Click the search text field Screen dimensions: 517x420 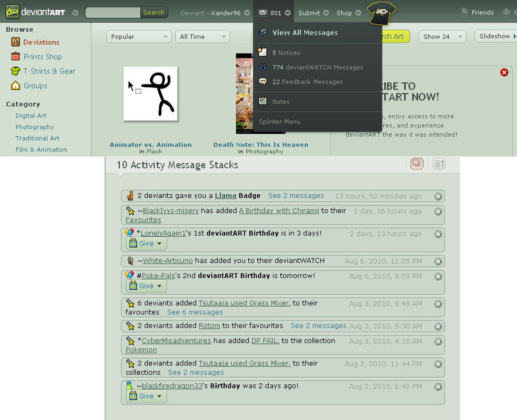(113, 13)
